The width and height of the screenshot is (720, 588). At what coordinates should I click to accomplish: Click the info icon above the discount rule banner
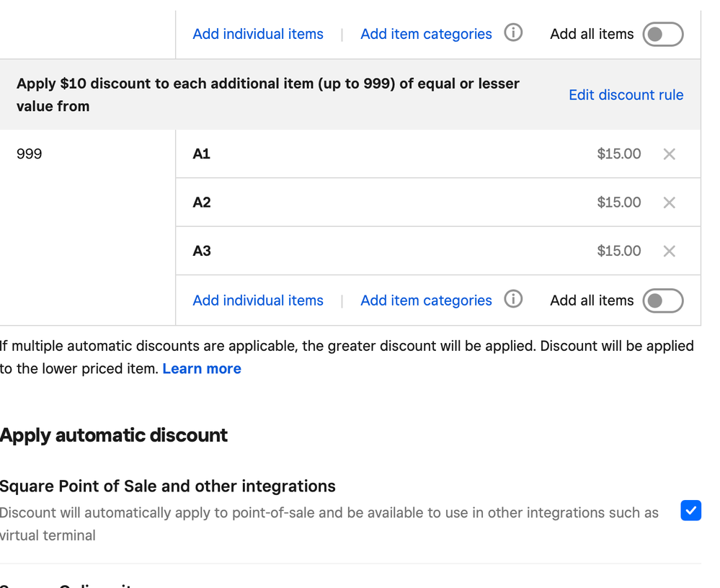513,33
